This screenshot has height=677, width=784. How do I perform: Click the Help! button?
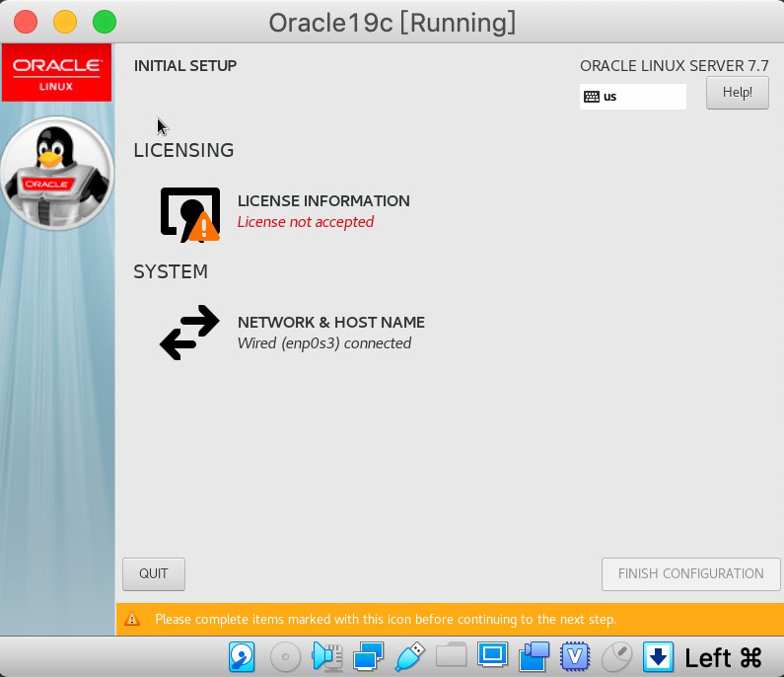point(738,93)
